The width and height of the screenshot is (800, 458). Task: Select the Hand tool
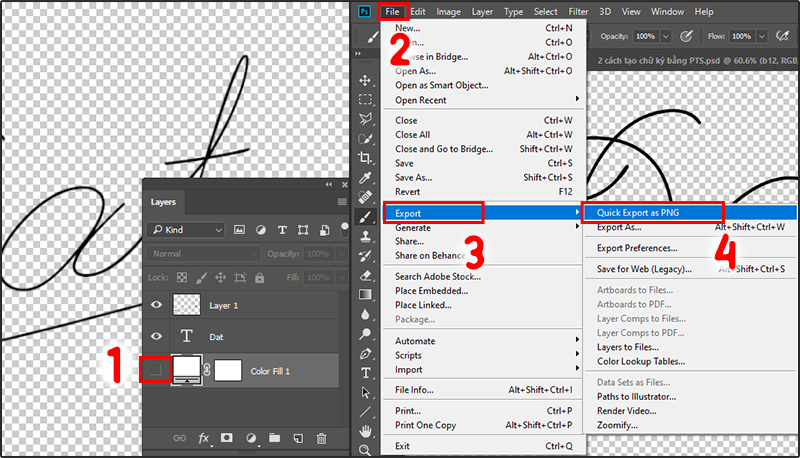pos(366,431)
